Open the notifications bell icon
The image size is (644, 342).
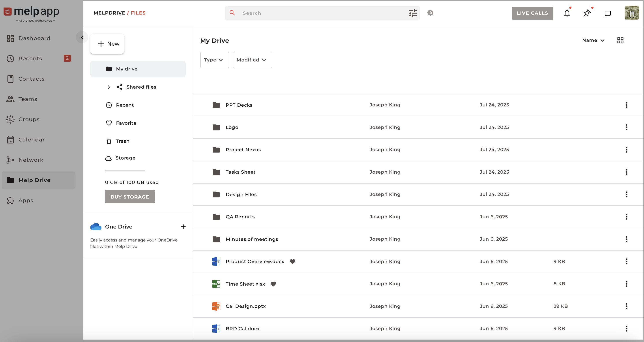(567, 13)
